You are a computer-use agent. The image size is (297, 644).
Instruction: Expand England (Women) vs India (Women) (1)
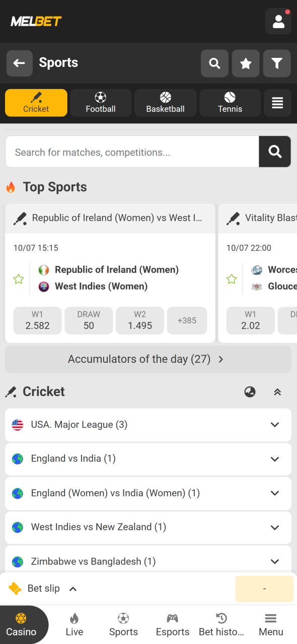(x=148, y=493)
